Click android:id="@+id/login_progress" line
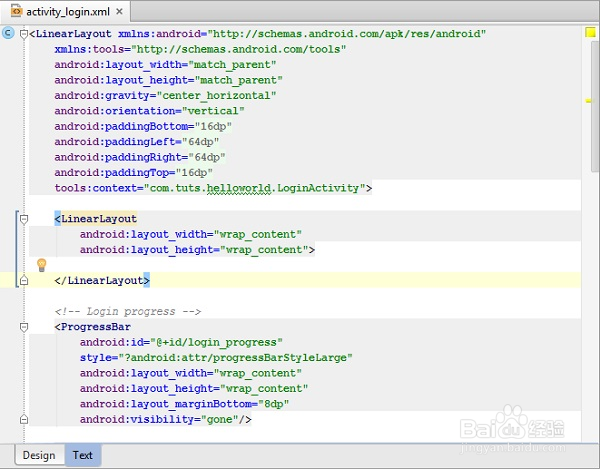This screenshot has height=469, width=600. point(181,342)
